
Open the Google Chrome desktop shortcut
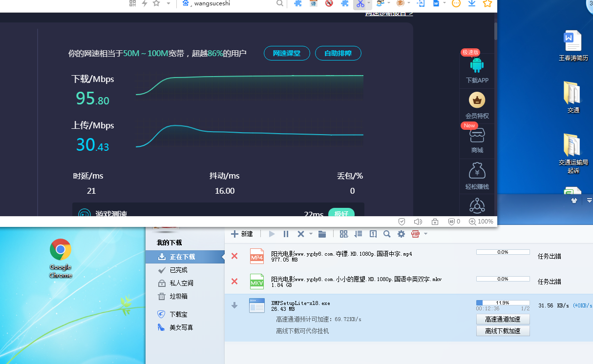(61, 259)
